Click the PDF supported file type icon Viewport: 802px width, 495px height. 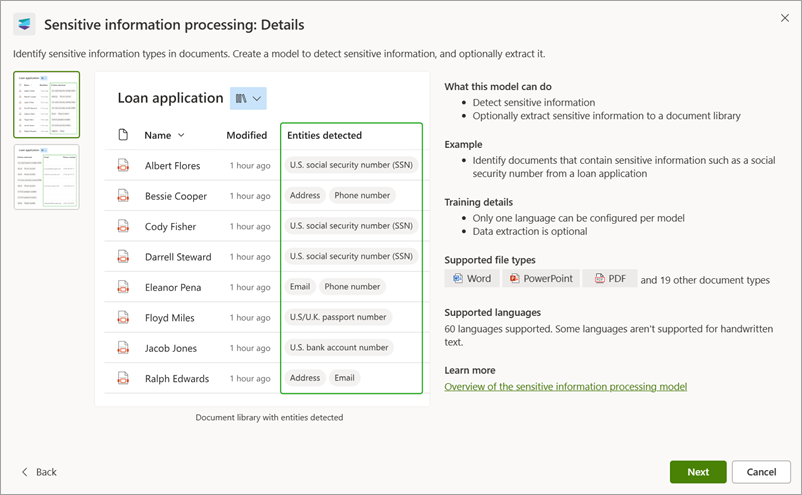point(599,278)
